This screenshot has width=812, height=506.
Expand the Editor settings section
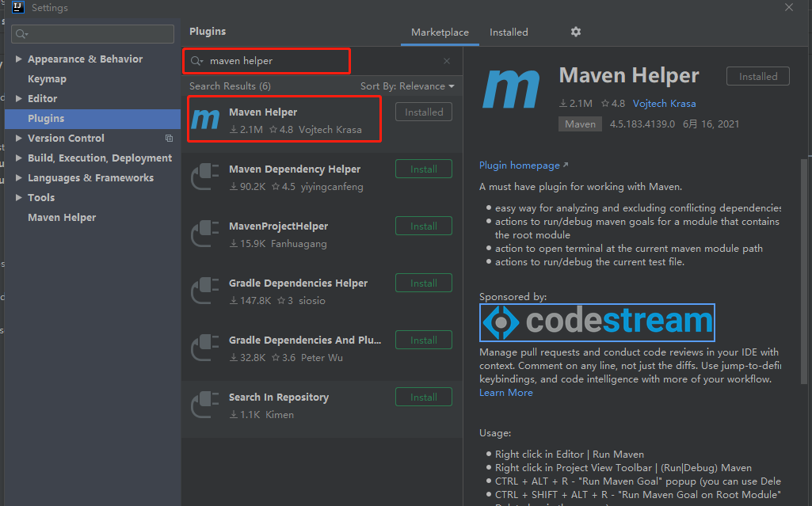[19, 98]
